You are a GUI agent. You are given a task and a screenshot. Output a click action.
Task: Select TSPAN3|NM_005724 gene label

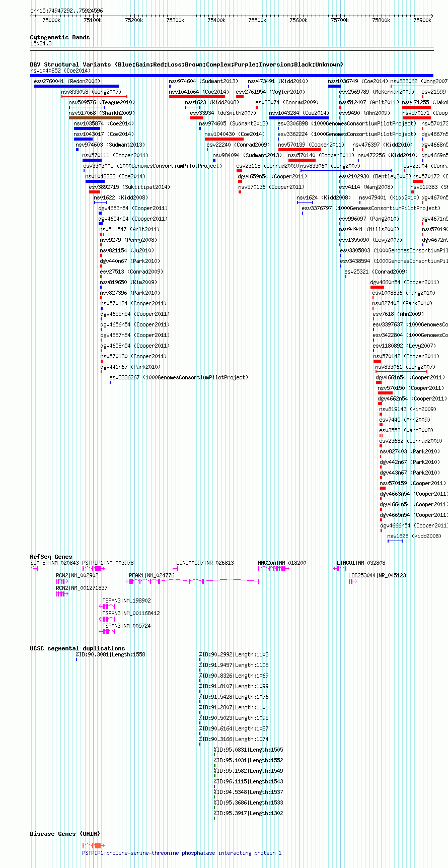[x=126, y=626]
